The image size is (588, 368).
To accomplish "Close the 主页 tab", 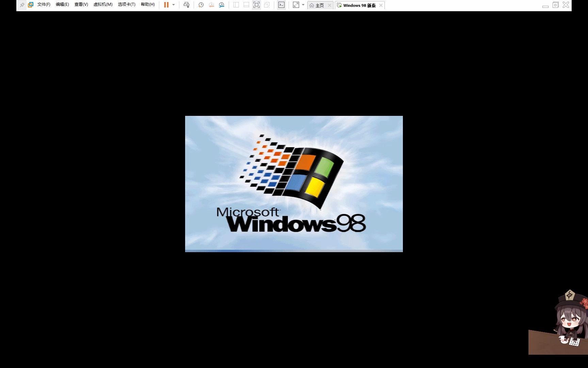I will click(329, 5).
